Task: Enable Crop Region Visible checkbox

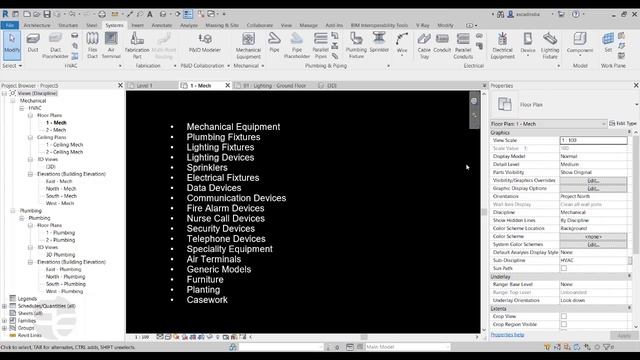Action: 564,324
